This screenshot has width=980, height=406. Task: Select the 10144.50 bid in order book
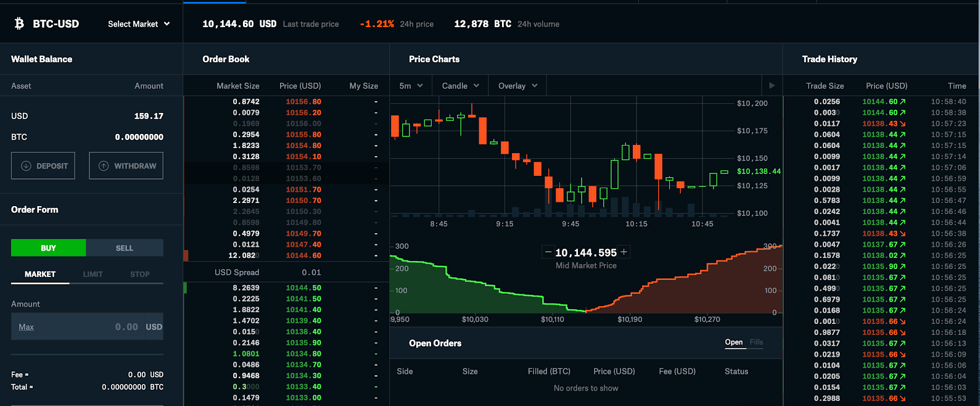point(303,288)
